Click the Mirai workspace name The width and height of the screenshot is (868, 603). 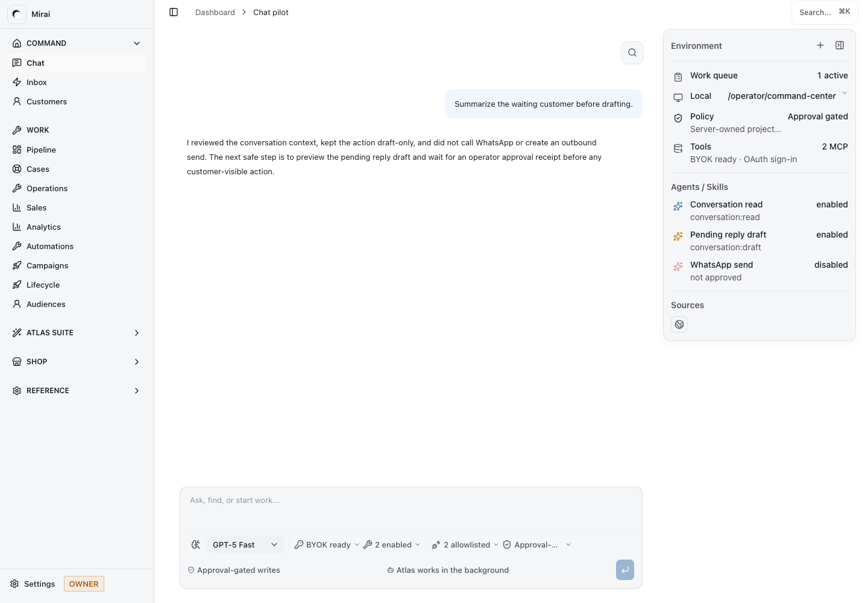pos(41,14)
